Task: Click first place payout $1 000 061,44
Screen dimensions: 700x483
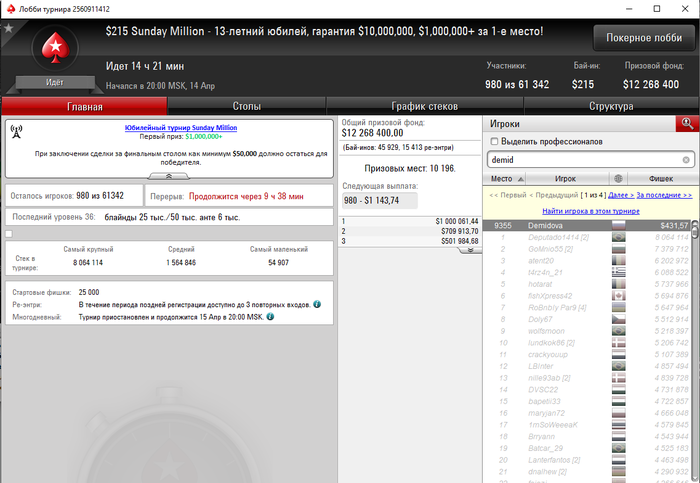Action: pos(457,221)
